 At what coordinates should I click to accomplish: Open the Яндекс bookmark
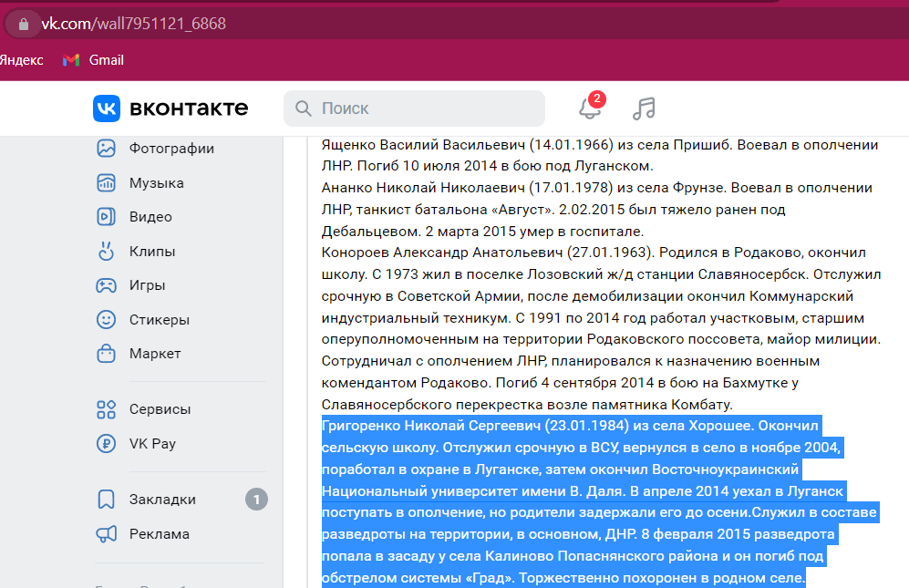click(x=22, y=60)
